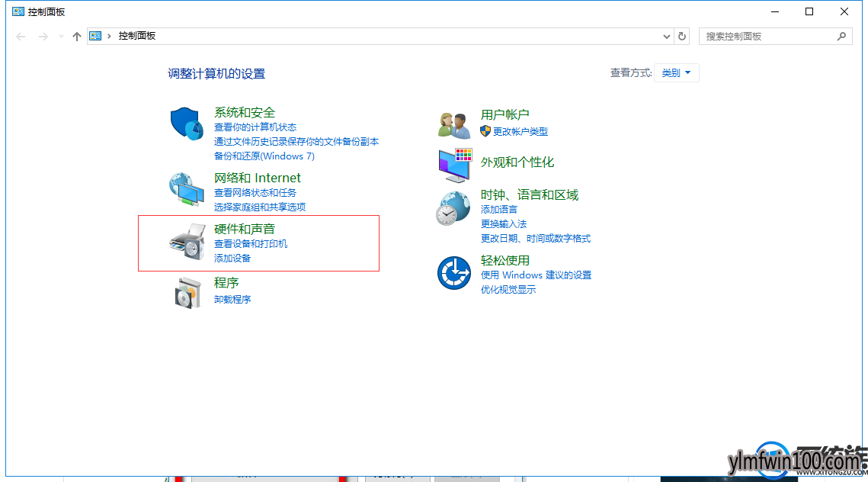Open 更改日期、时间或数字格式 link
This screenshot has width=868, height=482.
click(x=536, y=238)
